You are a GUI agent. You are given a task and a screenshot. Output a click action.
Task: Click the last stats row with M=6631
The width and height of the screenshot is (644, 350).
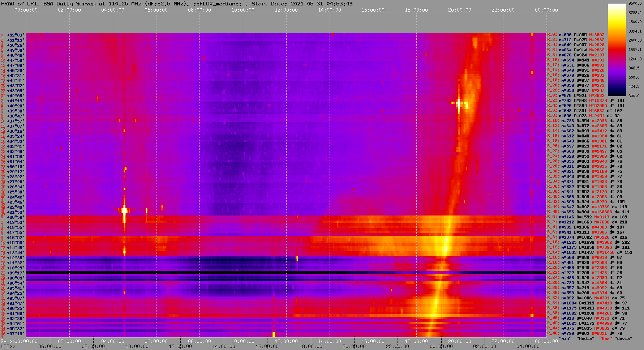[585, 334]
